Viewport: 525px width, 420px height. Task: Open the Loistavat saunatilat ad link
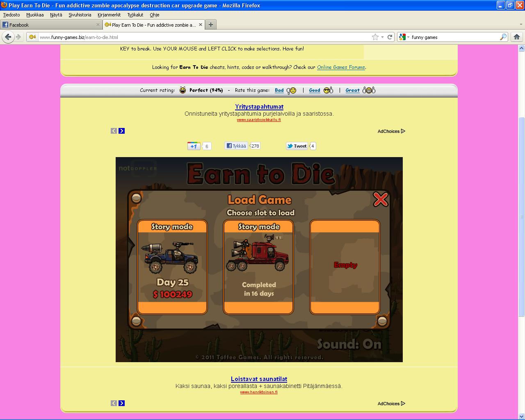pyautogui.click(x=259, y=379)
